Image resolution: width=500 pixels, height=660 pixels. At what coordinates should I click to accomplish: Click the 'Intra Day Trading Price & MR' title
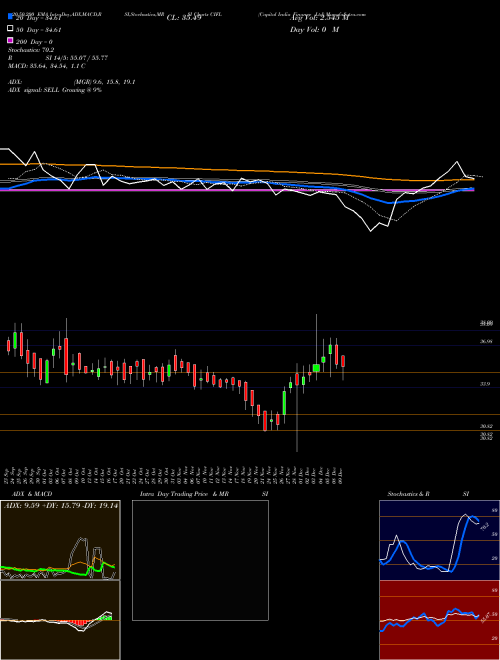[x=184, y=494]
